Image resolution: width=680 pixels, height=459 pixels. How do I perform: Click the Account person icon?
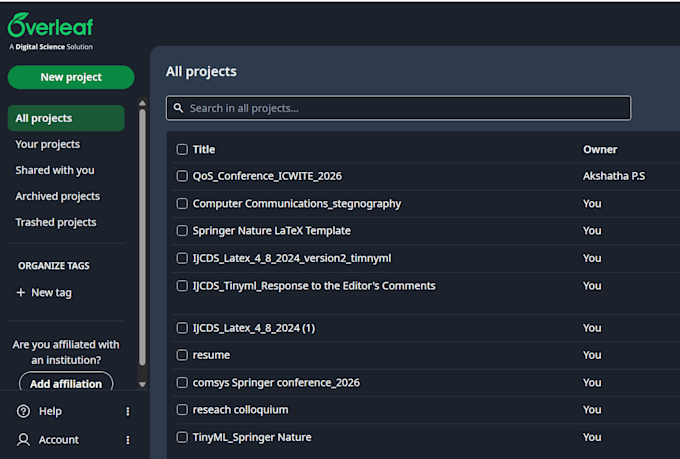(23, 439)
